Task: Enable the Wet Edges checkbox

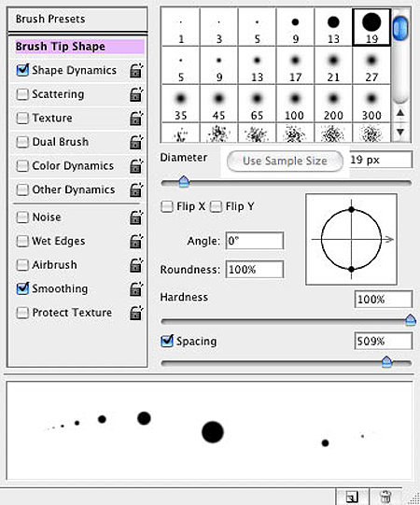Action: 22,241
